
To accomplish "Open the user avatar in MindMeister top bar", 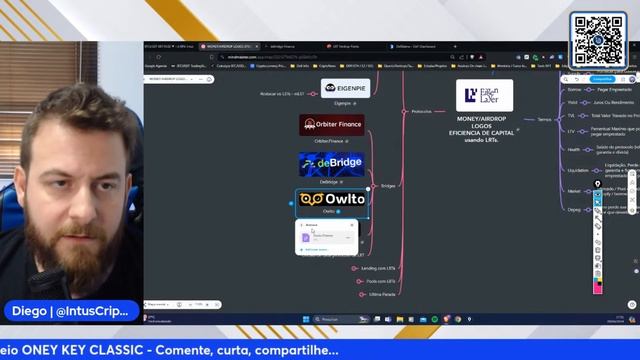I will (632, 79).
